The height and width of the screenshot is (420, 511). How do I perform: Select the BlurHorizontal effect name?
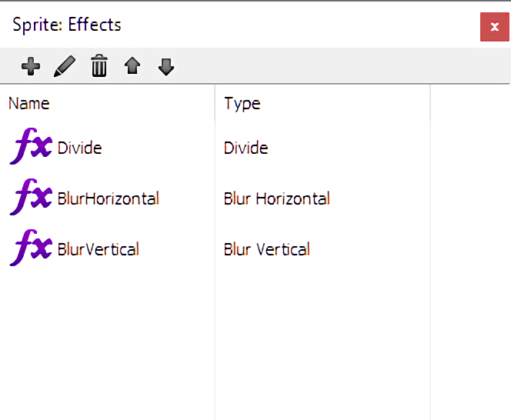109,198
